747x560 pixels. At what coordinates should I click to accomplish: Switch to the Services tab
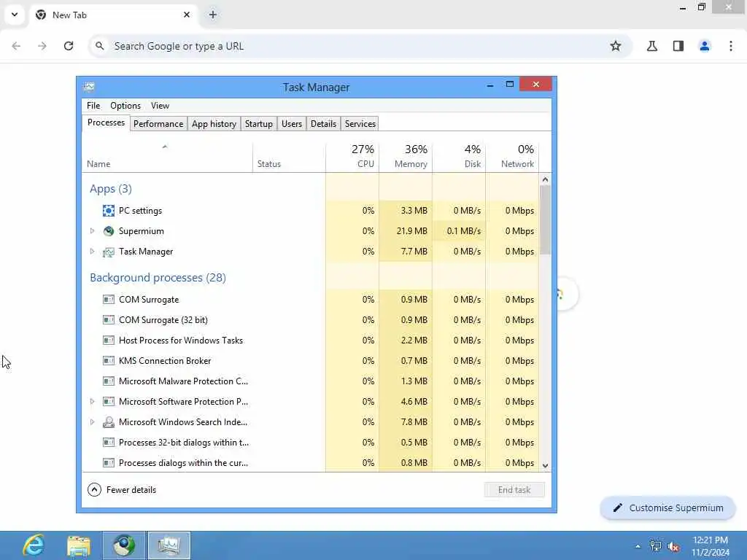360,124
